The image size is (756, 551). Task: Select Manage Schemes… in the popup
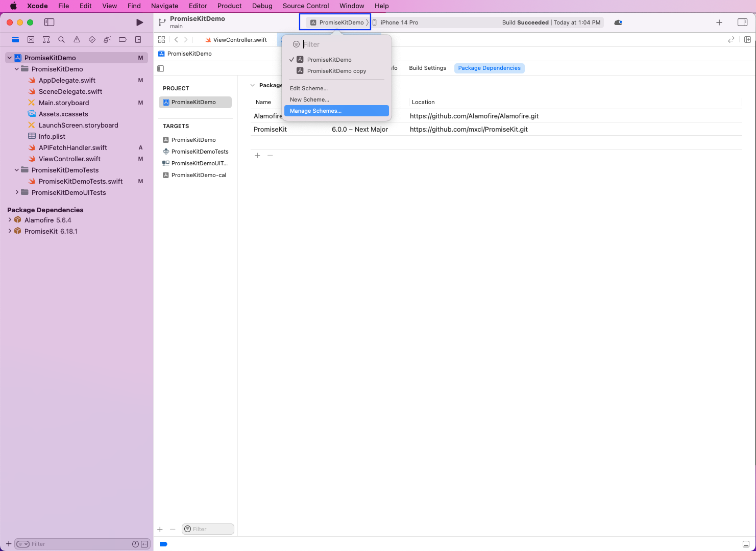point(336,111)
